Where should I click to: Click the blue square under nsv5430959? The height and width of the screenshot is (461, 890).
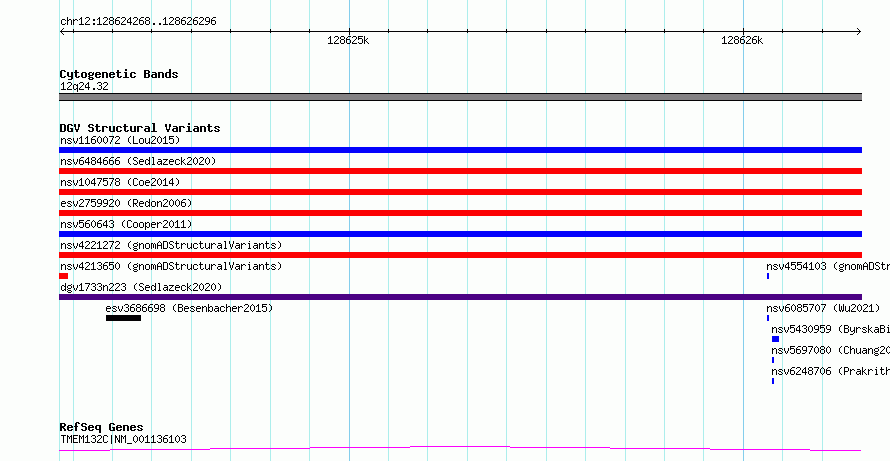pyautogui.click(x=775, y=339)
